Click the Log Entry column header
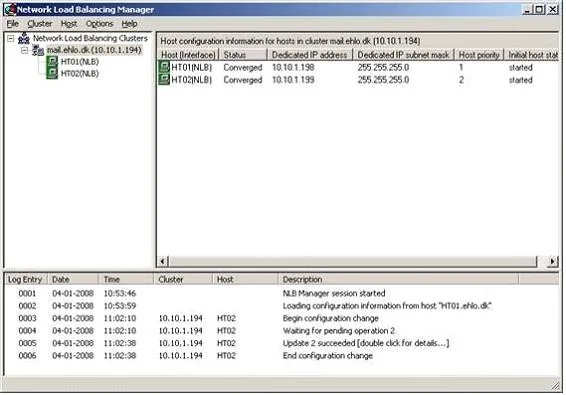 coord(25,279)
